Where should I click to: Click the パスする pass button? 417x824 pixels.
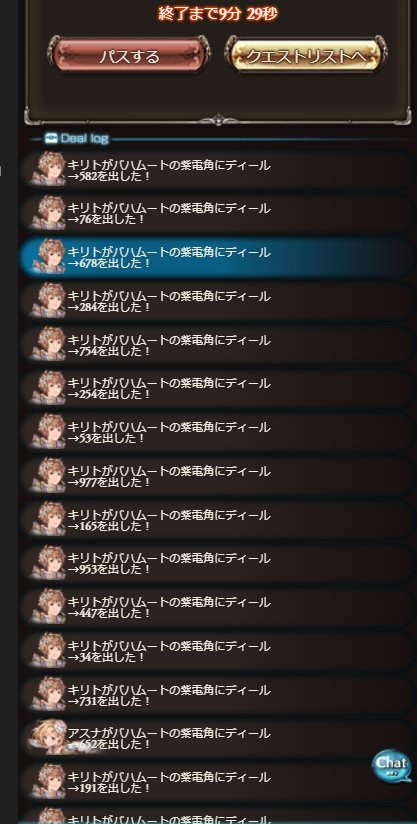point(129,55)
